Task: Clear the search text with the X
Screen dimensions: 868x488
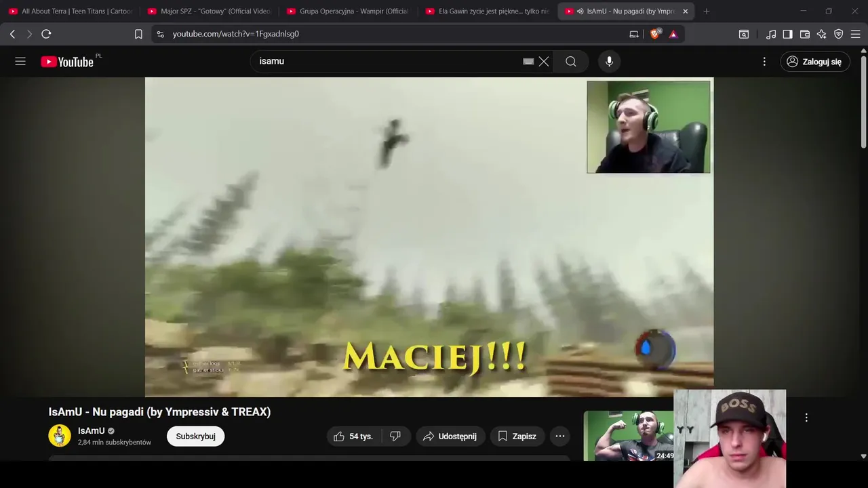Action: [544, 62]
